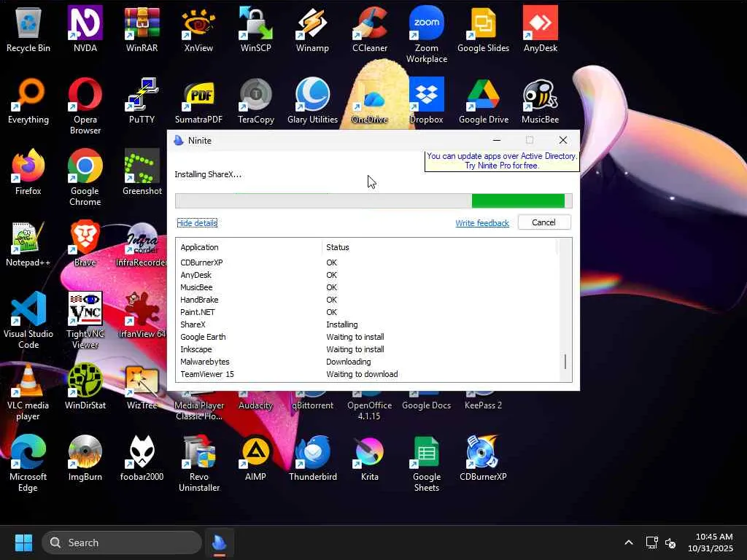Open the Windows Start menu

point(23,542)
